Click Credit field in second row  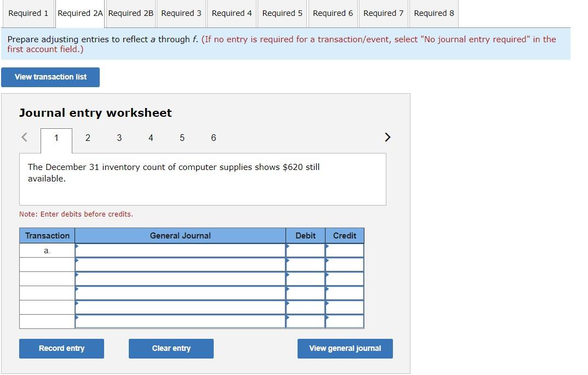[x=345, y=265]
